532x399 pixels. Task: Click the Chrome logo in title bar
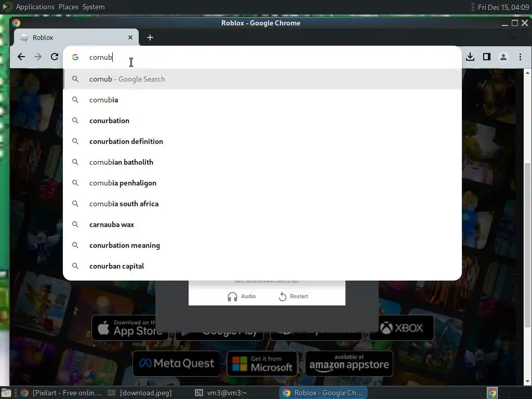coord(16,23)
